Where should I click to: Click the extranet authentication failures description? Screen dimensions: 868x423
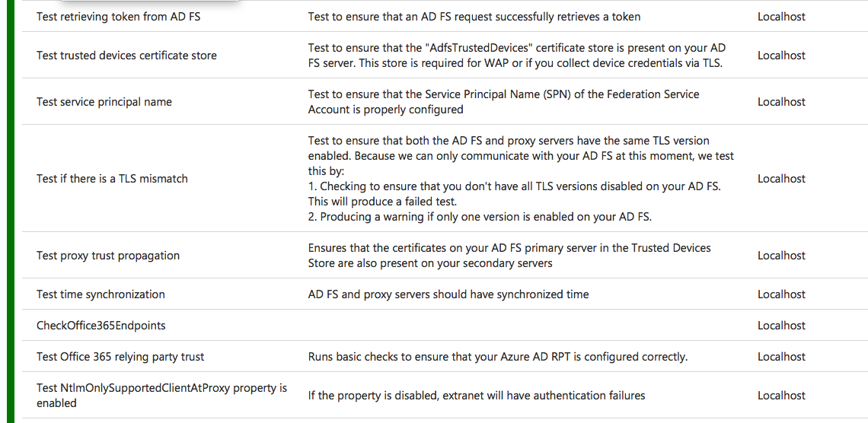(477, 396)
